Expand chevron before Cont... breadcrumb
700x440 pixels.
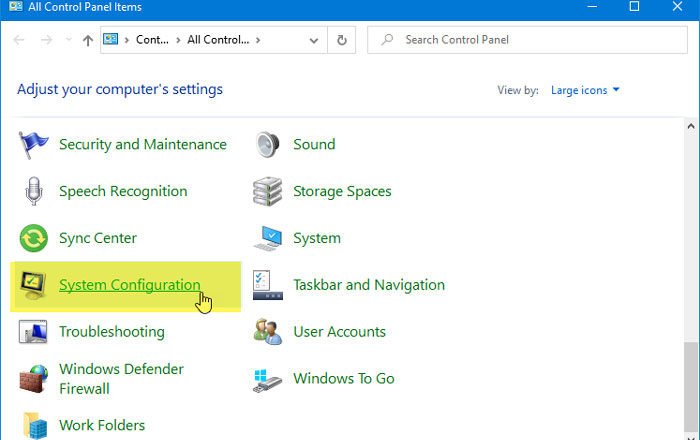(x=127, y=40)
